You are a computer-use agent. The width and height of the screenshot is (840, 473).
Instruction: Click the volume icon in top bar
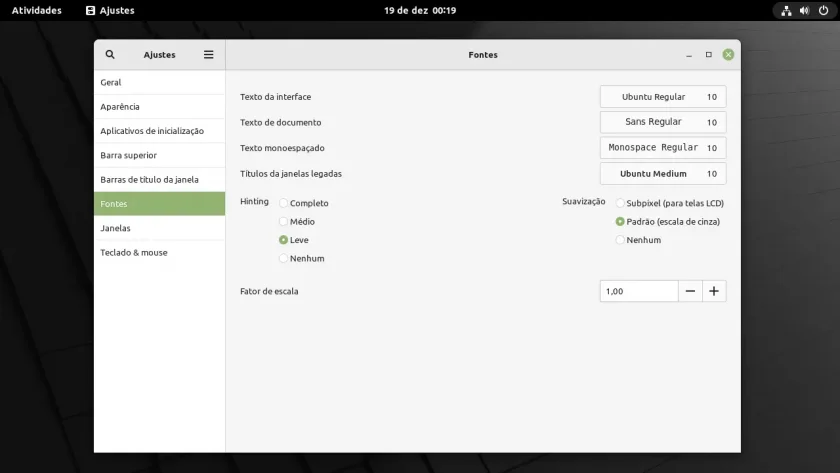click(x=804, y=11)
